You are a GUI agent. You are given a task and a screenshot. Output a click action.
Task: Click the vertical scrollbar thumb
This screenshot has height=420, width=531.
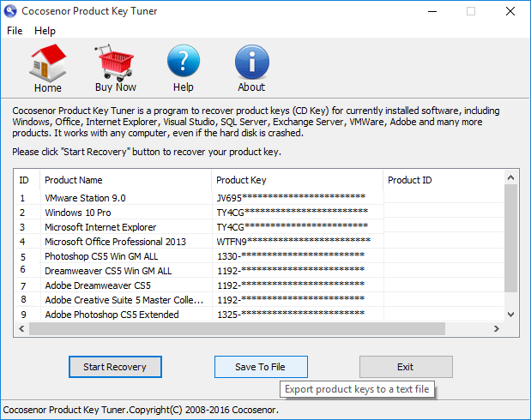[510, 238]
